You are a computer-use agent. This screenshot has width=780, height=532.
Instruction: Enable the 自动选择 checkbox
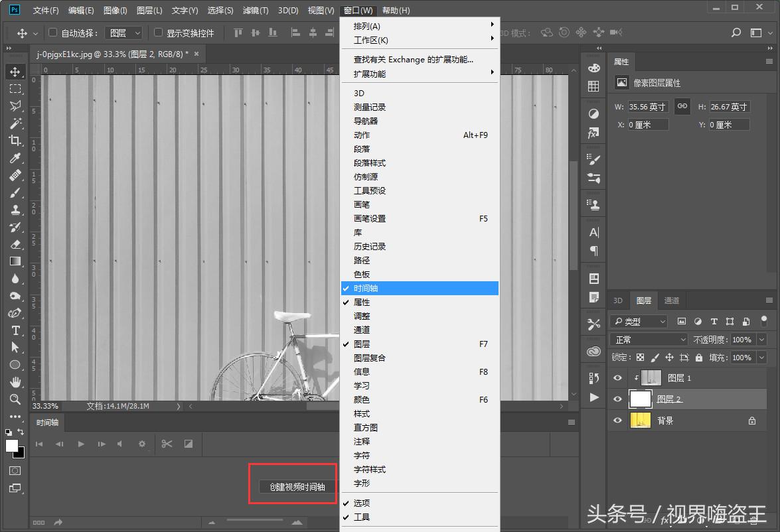click(51, 33)
